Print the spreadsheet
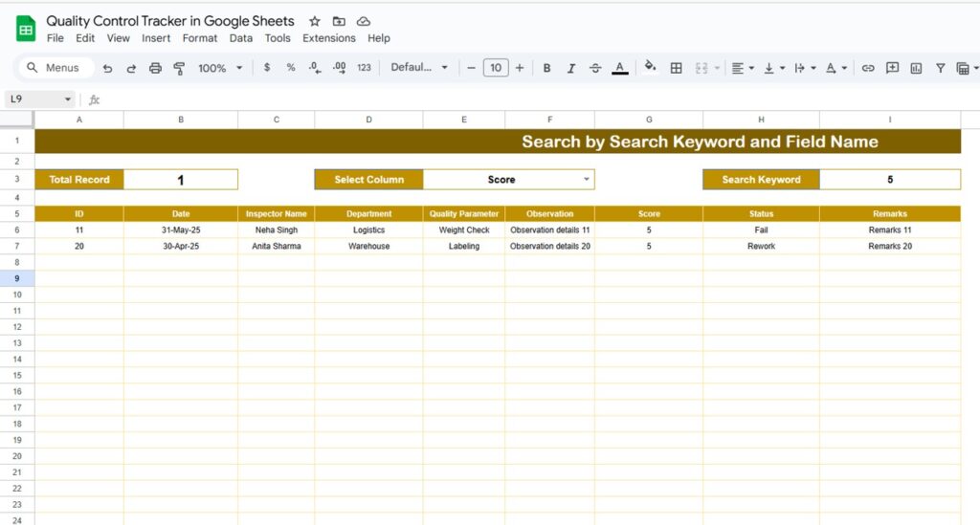Screen dimensions: 980x525 pyautogui.click(x=155, y=68)
